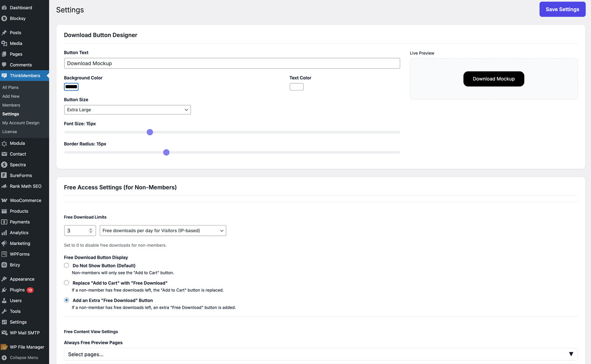Viewport: 591px width, 364px height.
Task: Click the ThinkMembers icon in sidebar
Action: tap(4, 76)
